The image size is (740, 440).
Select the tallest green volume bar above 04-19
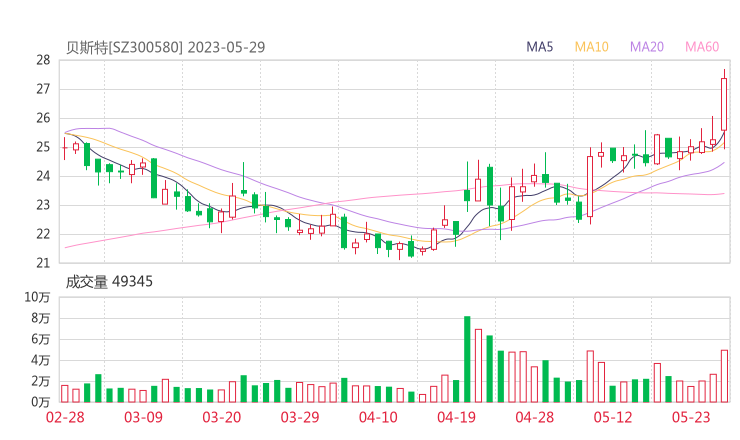(x=467, y=359)
